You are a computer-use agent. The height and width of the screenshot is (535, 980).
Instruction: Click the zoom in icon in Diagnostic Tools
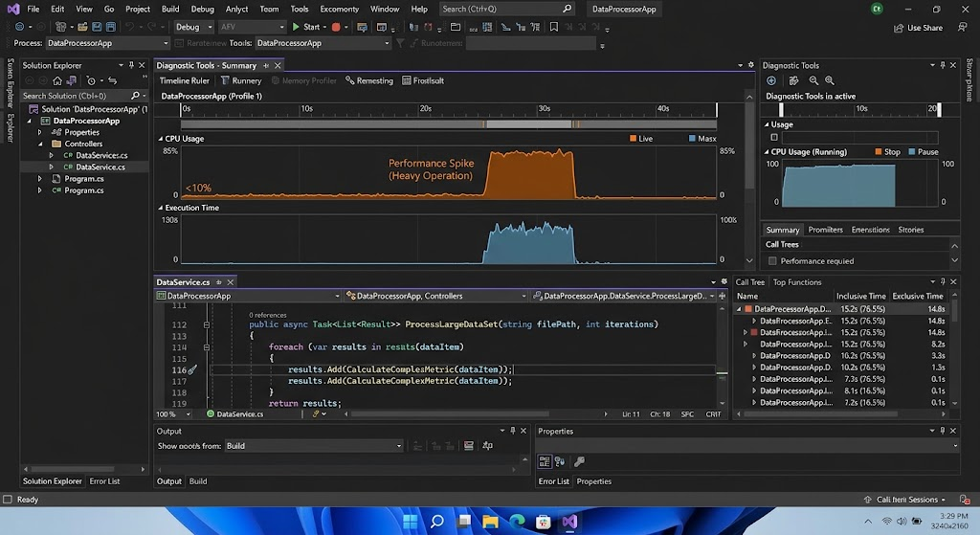tap(830, 80)
